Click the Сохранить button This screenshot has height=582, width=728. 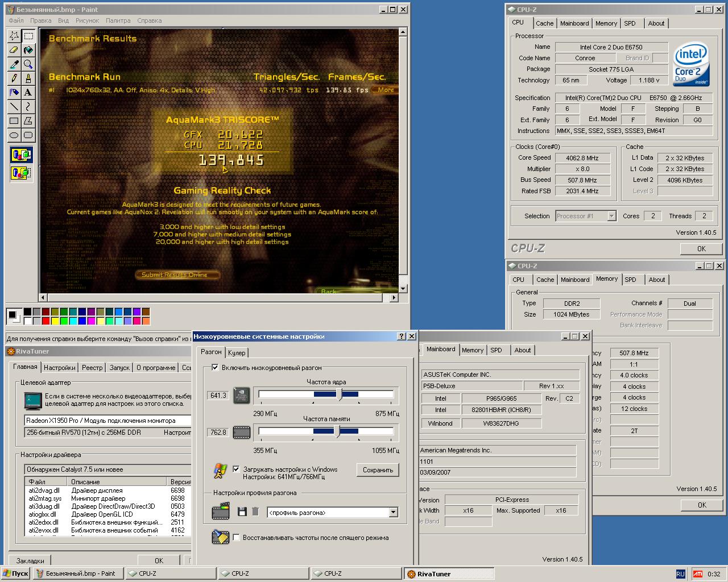click(x=378, y=470)
